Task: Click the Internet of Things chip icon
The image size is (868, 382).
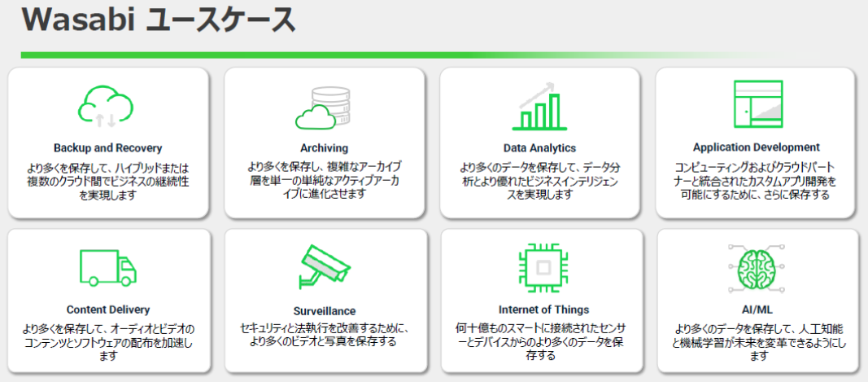Action: pos(543,268)
